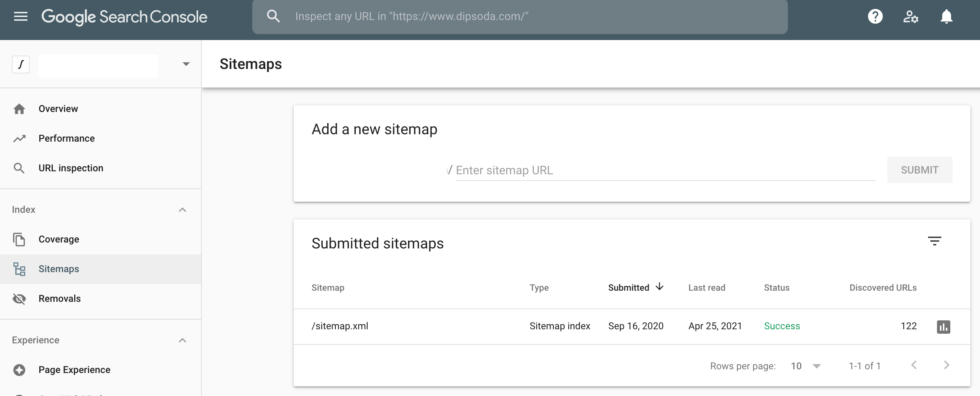Click the property favicon icon
The image size is (980, 396).
tap(20, 64)
